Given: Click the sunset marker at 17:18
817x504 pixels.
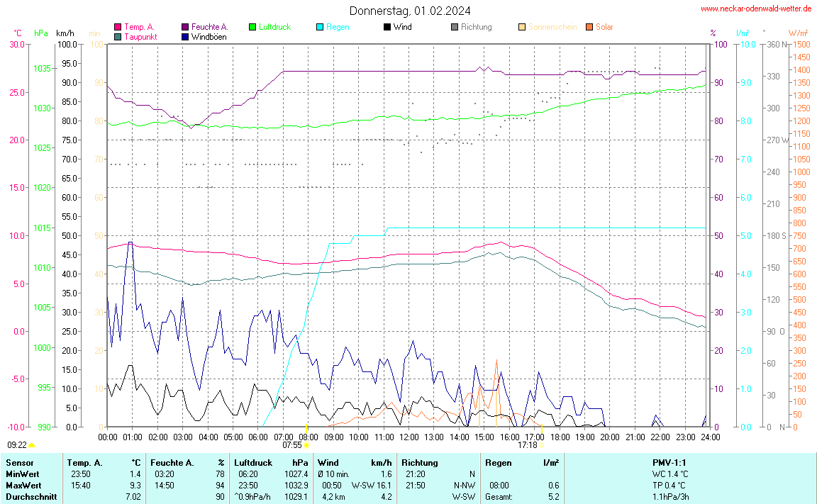Looking at the screenshot, I should click(542, 427).
